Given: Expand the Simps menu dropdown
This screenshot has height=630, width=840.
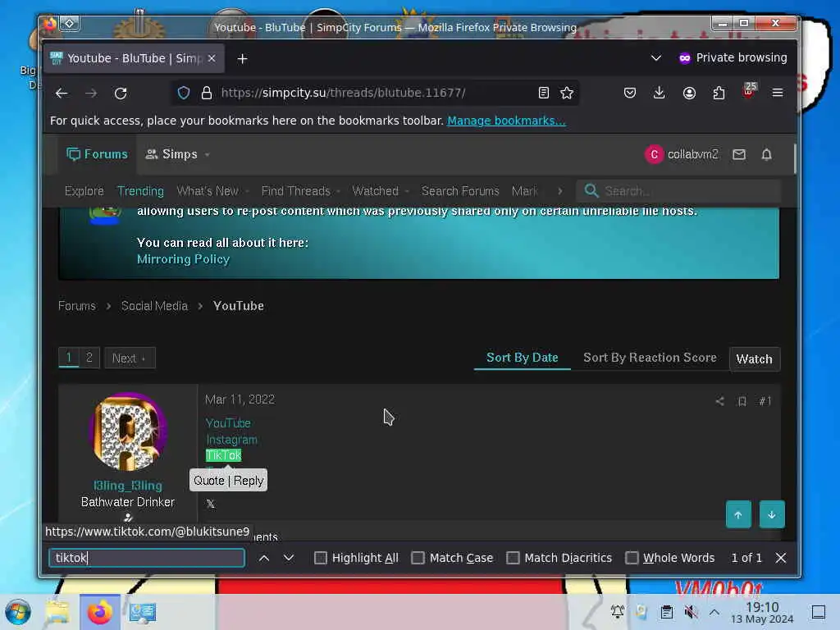Looking at the screenshot, I should click(x=208, y=155).
